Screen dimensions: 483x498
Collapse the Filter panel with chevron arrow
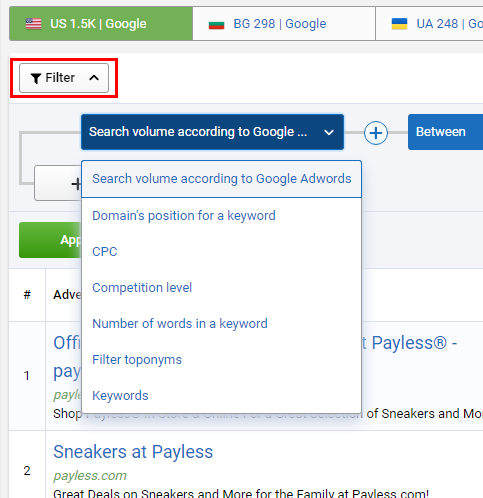pyautogui.click(x=94, y=78)
